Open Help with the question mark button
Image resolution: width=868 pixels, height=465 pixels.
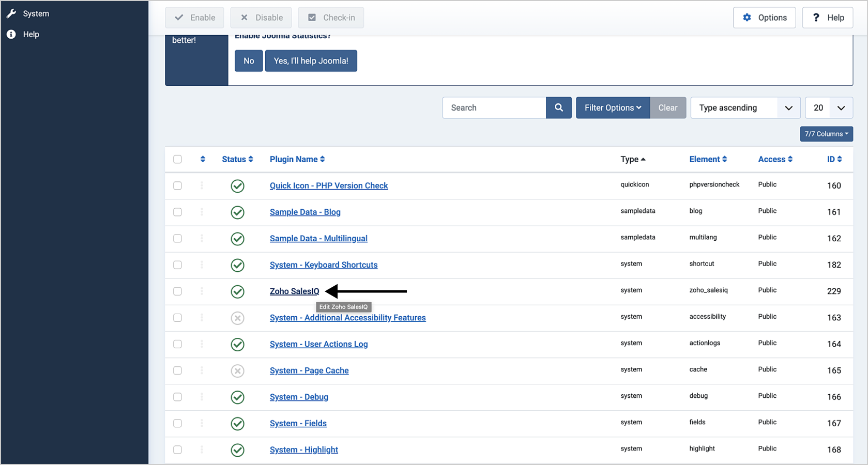tap(827, 18)
